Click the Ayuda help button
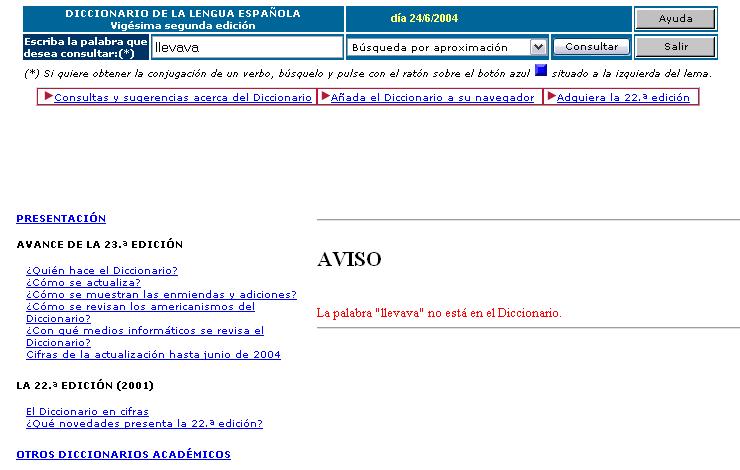This screenshot has height=470, width=740. coord(675,19)
